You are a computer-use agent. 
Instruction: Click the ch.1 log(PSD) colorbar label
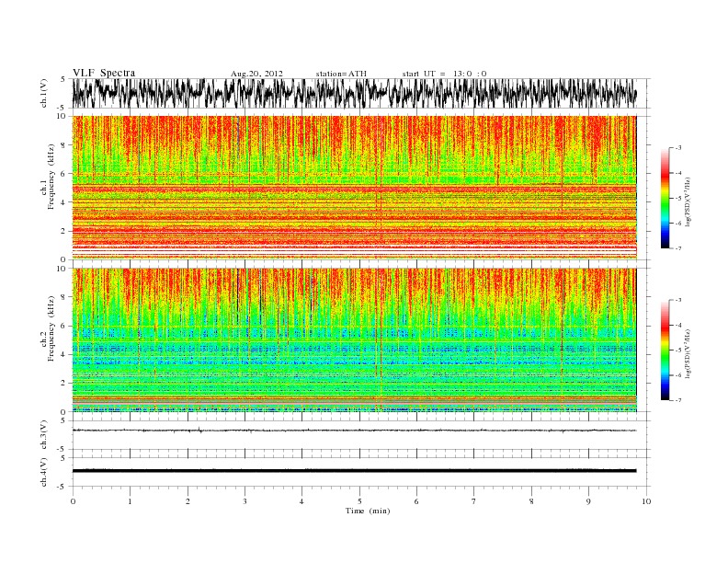click(689, 202)
